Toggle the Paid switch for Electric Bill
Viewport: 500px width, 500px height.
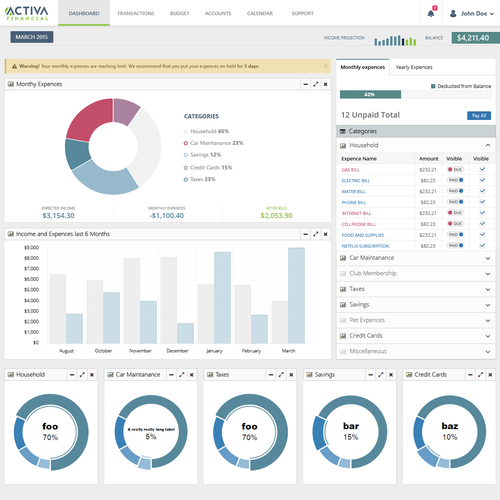point(456,180)
